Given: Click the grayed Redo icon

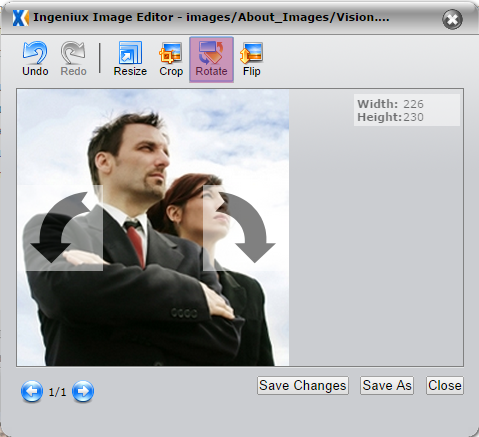Looking at the screenshot, I should click(x=73, y=53).
